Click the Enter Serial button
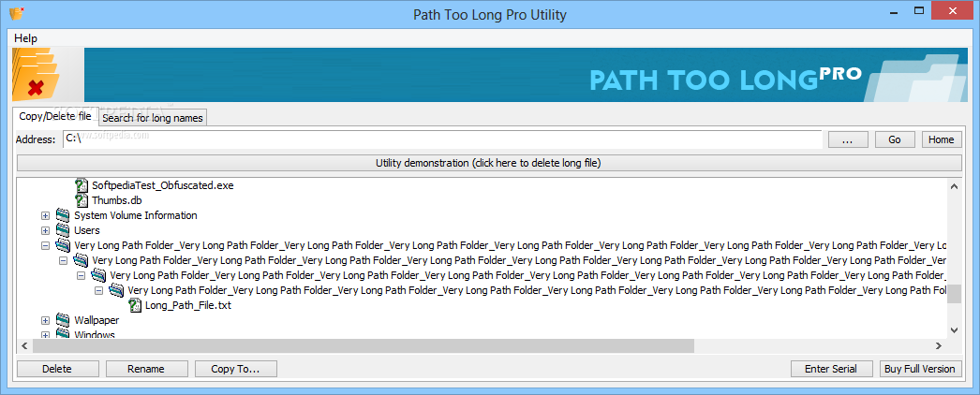 [x=831, y=369]
